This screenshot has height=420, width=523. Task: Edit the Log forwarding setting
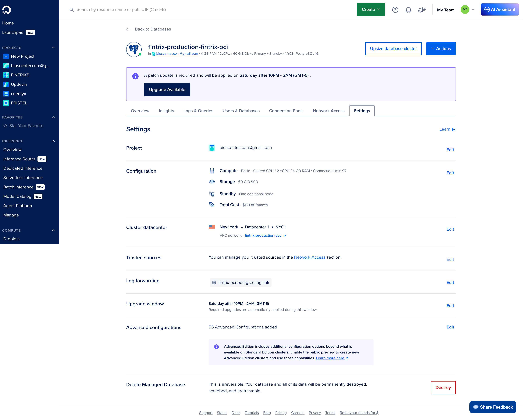pos(450,282)
